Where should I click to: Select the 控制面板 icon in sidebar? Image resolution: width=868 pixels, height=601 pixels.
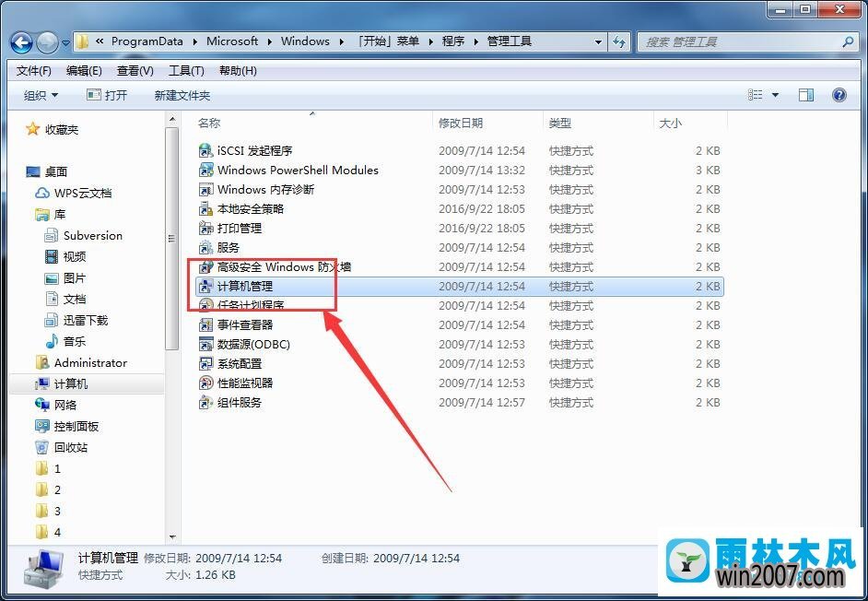42,427
